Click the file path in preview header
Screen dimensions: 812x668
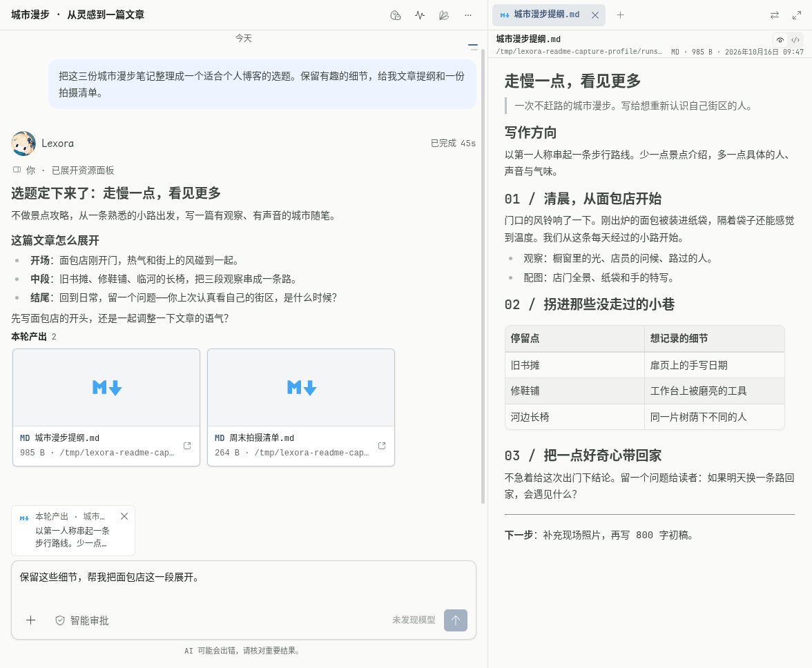pyautogui.click(x=579, y=52)
